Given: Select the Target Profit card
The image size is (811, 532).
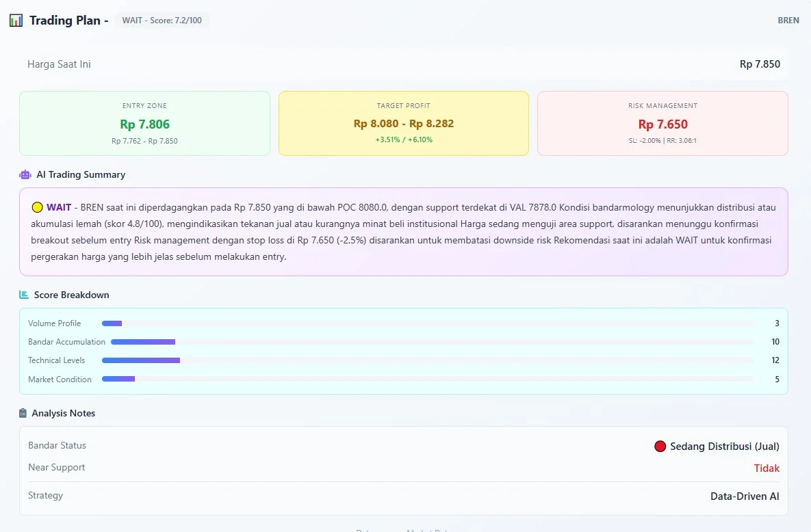Looking at the screenshot, I should pos(403,124).
